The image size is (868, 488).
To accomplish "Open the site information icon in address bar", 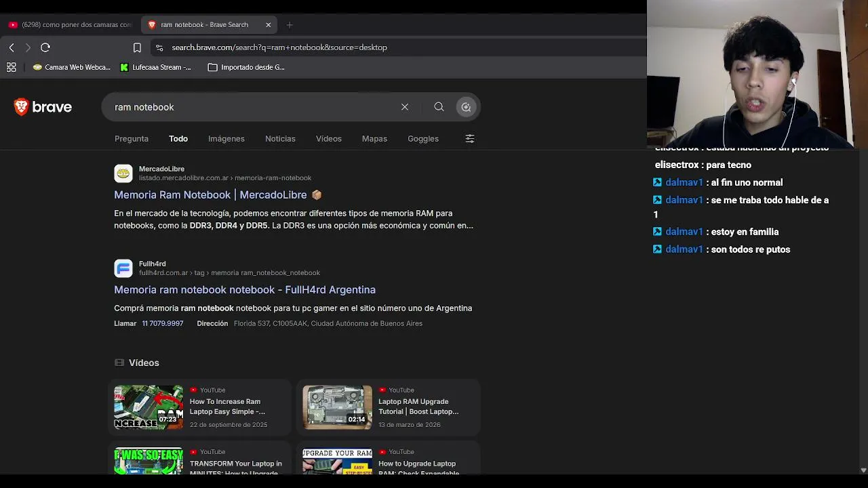I will coord(159,47).
